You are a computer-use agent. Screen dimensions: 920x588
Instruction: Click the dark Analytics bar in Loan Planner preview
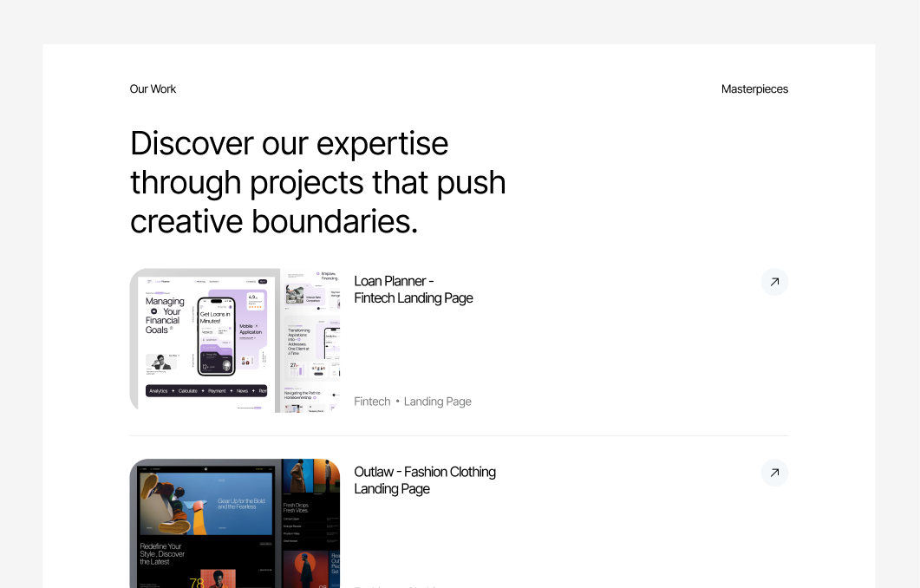tap(206, 391)
